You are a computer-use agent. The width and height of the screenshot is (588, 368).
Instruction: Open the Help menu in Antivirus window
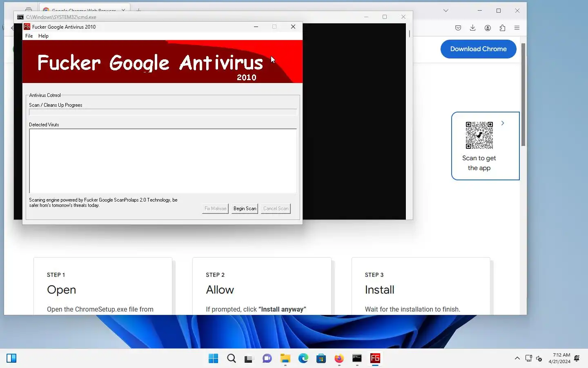(x=43, y=36)
